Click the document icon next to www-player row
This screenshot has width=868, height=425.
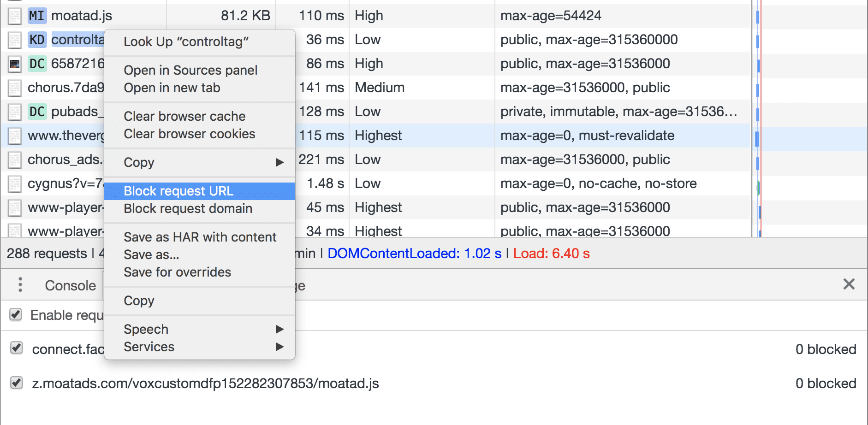coord(15,207)
